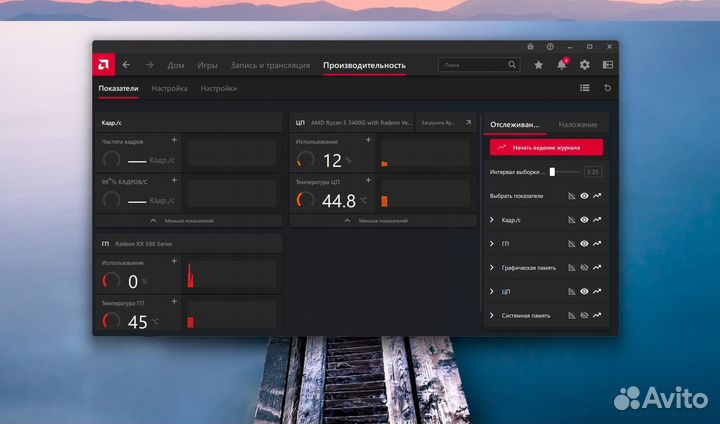Image resolution: width=720 pixels, height=424 pixels.
Task: Collapse the ЦП metrics with Меньше показателей
Action: [381, 220]
